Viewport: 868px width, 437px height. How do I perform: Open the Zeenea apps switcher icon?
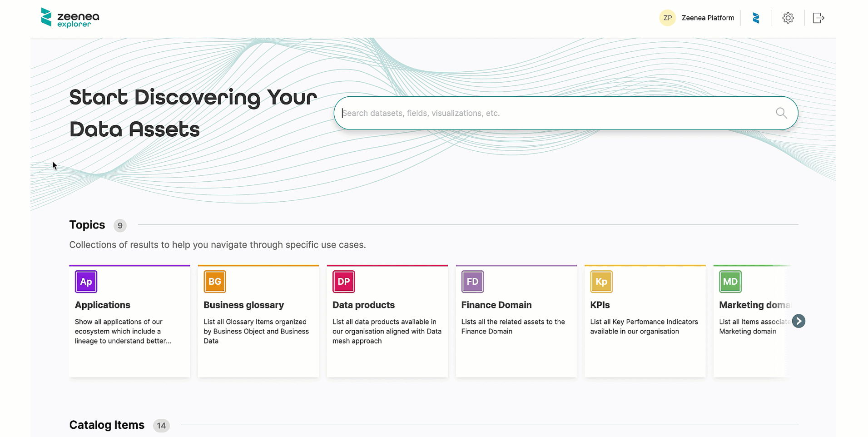(756, 18)
